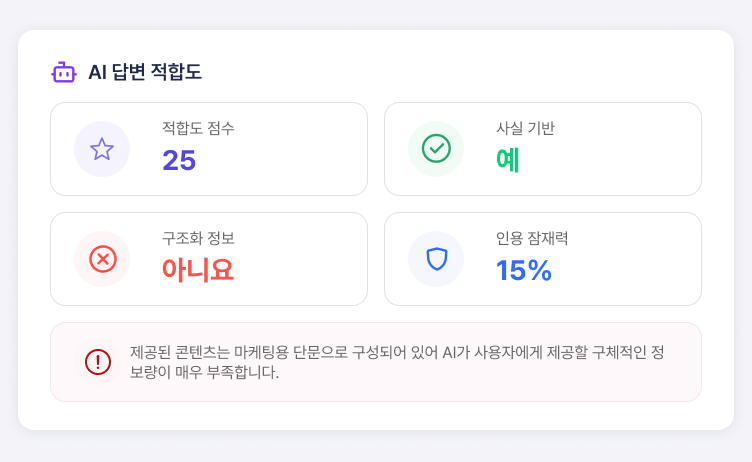Click the 적합도 점수 label
Viewport: 752px width, 462px height.
(198, 128)
